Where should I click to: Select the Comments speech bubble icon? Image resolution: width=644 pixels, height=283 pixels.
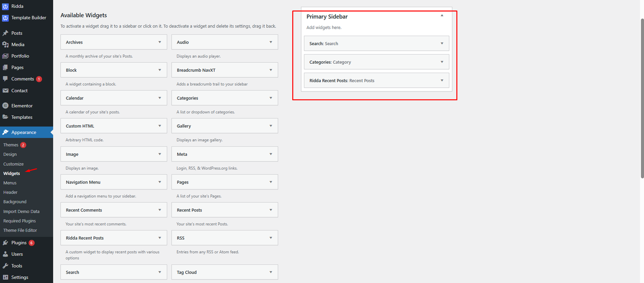point(5,79)
